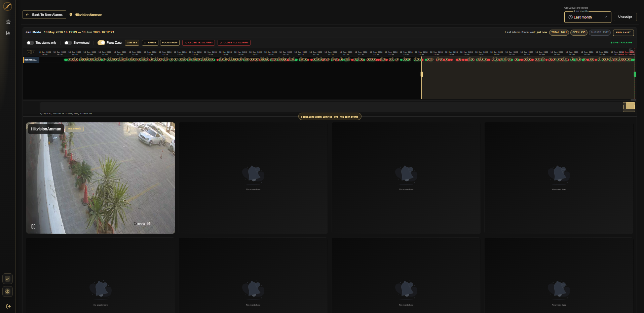The width and height of the screenshot is (644, 313).
Task: Click the date range 18 May to 18 Jun text
Action: click(x=79, y=32)
